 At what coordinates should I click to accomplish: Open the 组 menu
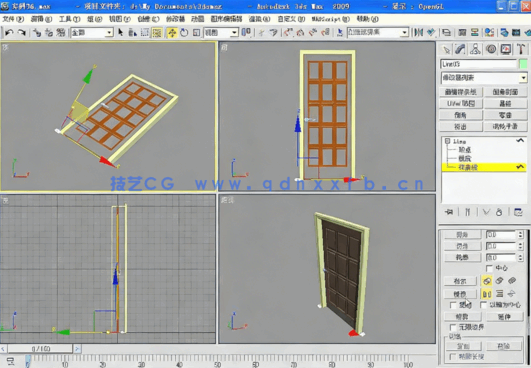tap(94, 19)
